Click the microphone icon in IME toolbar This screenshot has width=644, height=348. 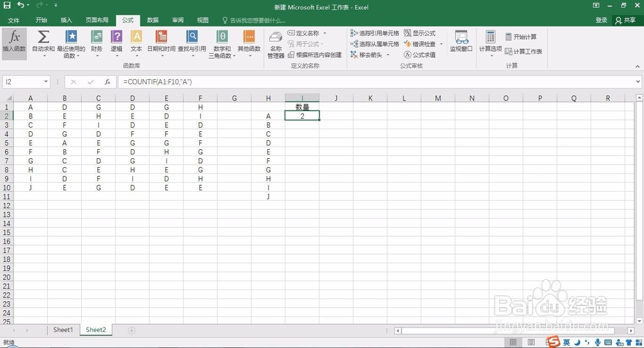coord(598,342)
